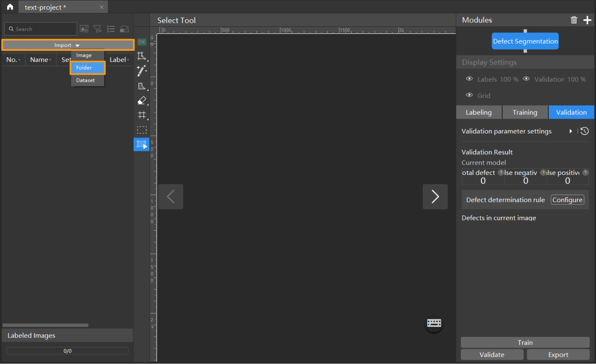Switch to the Labeling tab
596x364 pixels.
[479, 112]
